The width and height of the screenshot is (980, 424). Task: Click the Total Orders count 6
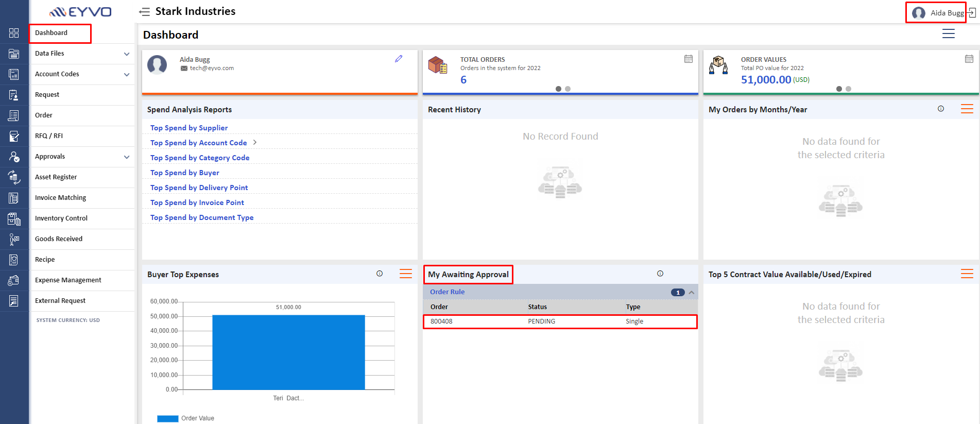click(463, 80)
